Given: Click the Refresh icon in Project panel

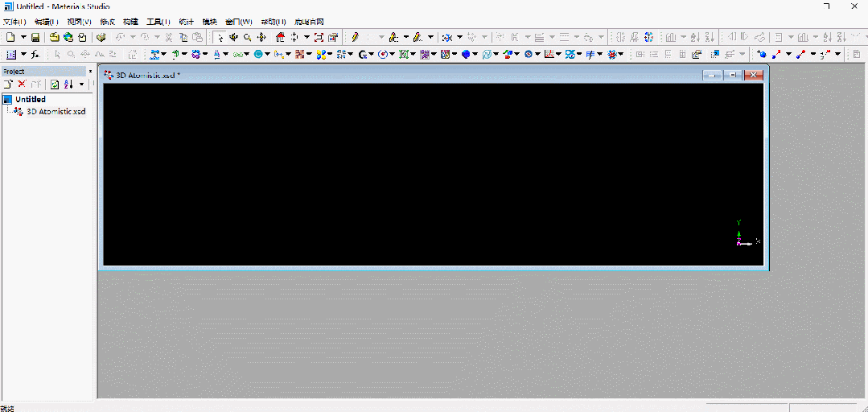Looking at the screenshot, I should coord(55,84).
